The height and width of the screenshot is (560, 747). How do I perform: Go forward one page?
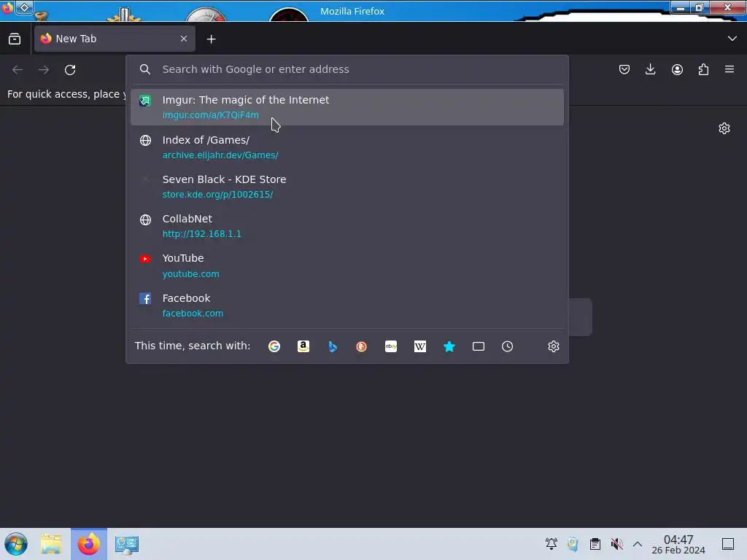44,70
